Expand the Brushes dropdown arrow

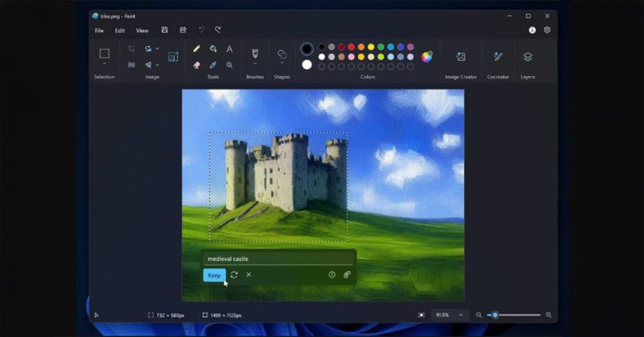coord(254,64)
